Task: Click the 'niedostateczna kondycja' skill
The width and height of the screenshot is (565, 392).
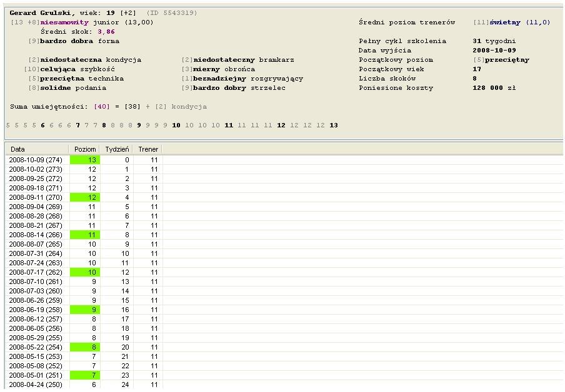Action: [91, 60]
